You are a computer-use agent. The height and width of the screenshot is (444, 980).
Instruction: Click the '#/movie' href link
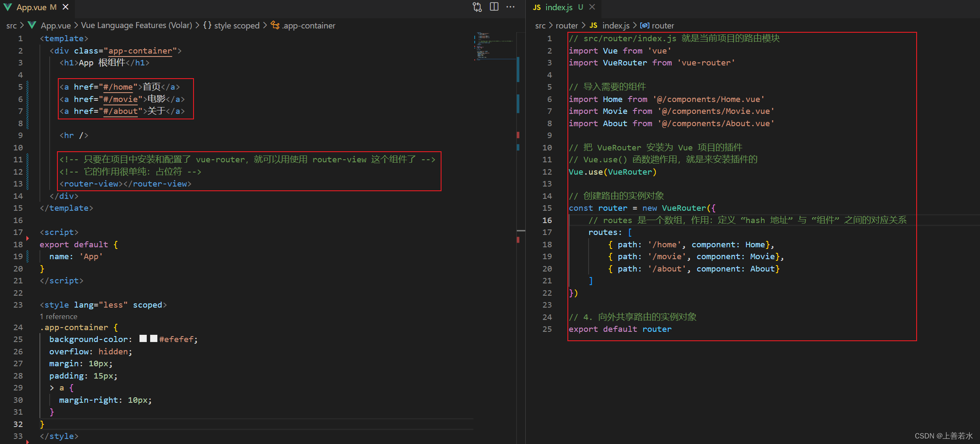120,99
